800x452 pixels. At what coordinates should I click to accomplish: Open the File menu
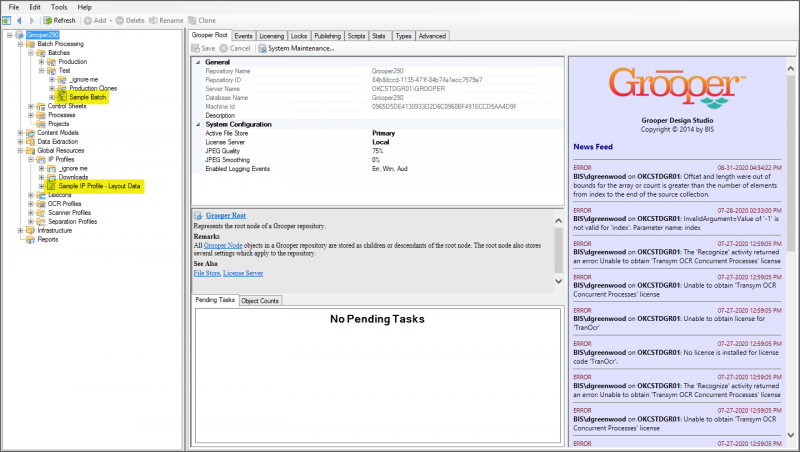tap(14, 7)
